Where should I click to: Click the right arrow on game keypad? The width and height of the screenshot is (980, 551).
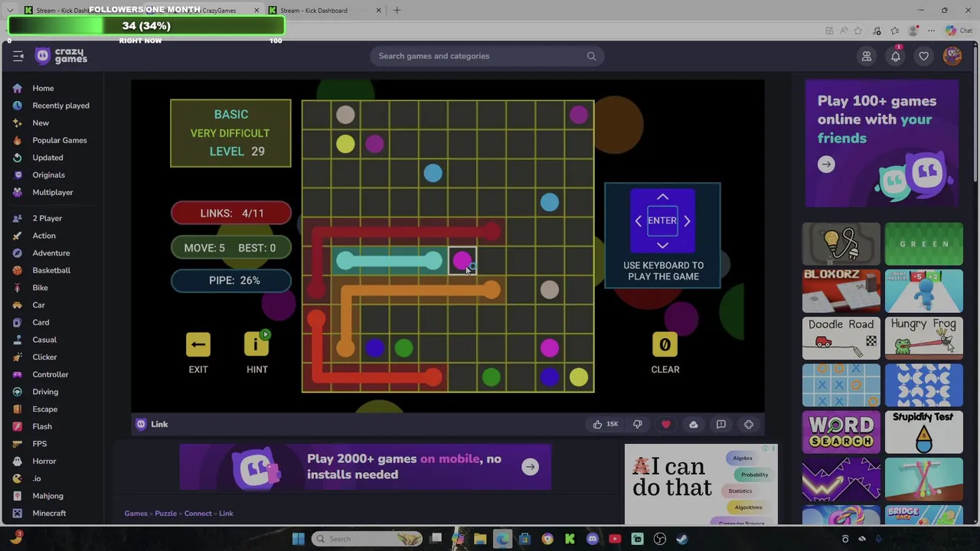[x=687, y=220]
